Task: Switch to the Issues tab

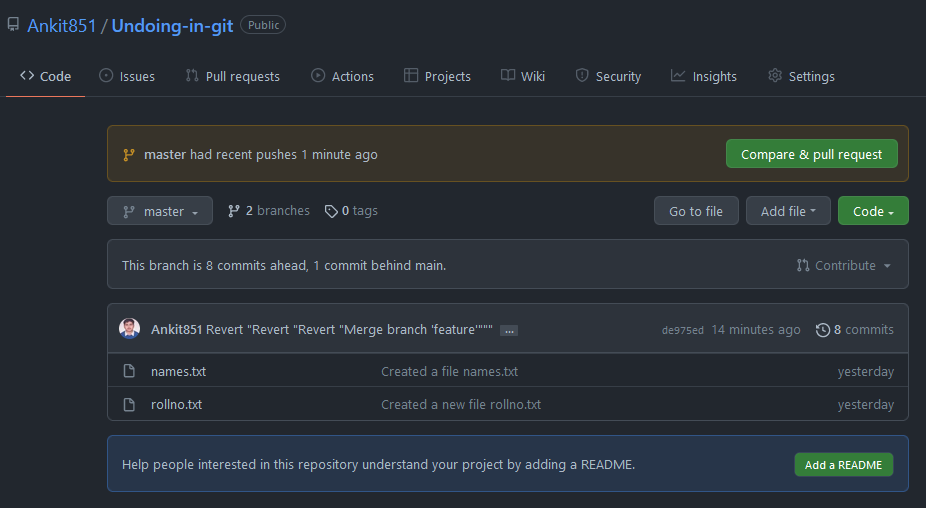Action: click(127, 76)
